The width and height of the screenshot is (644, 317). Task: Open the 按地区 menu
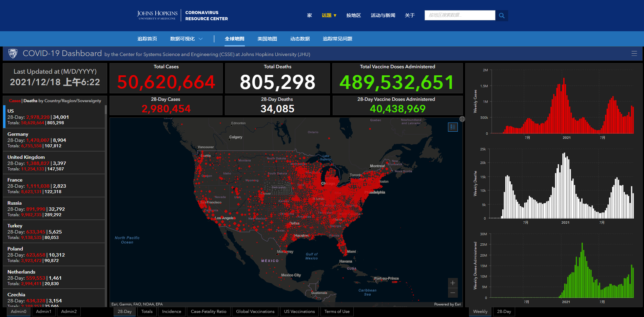coord(353,15)
